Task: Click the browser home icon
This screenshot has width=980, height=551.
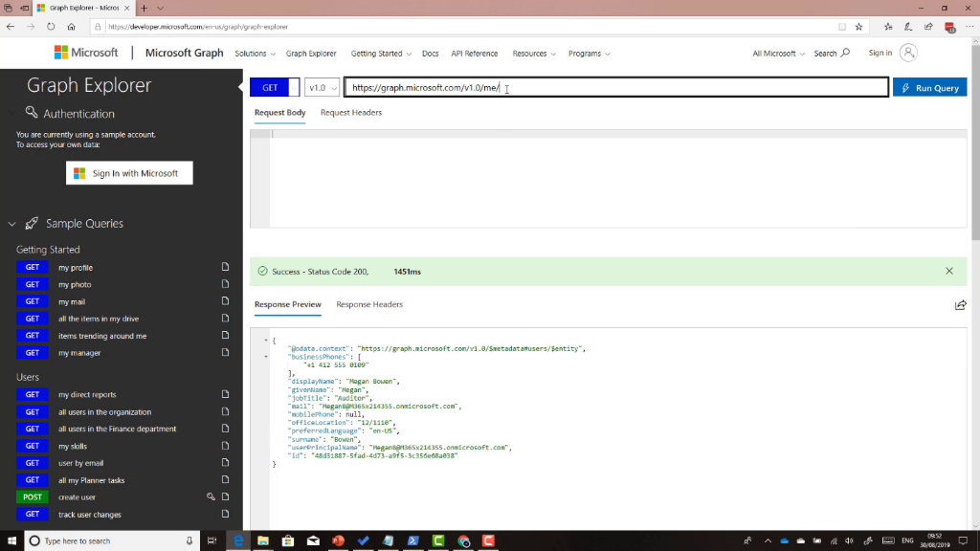Action: [x=71, y=26]
